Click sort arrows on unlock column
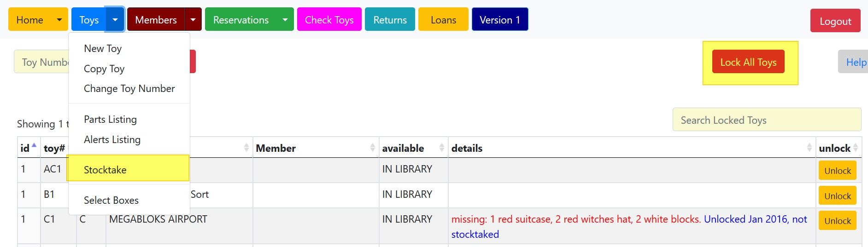Image resolution: width=868 pixels, height=247 pixels. 856,148
